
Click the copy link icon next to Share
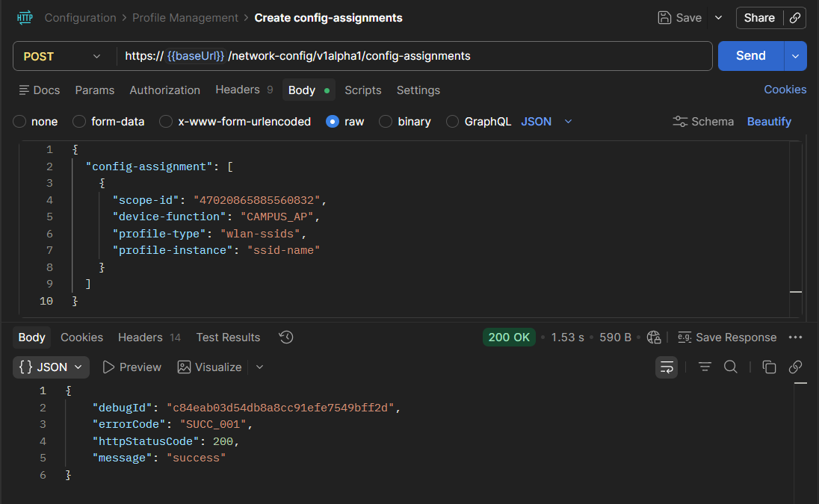coord(795,18)
